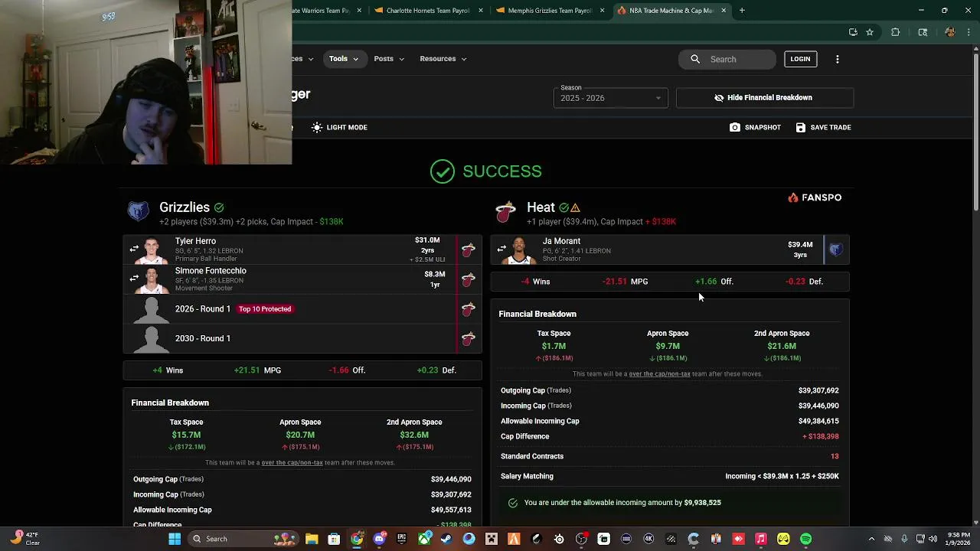The image size is (980, 551).
Task: Open Discord from the taskbar
Action: pos(379,539)
